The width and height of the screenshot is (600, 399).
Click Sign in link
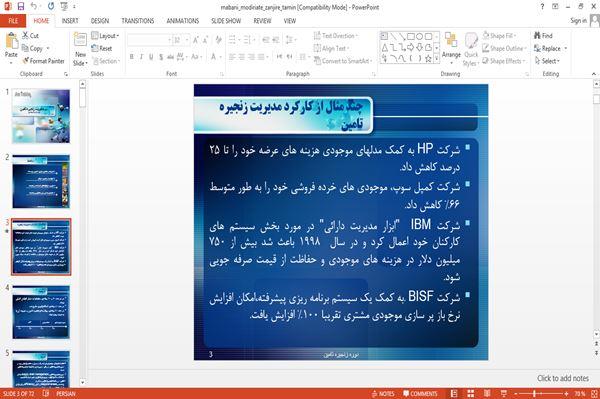[578, 21]
